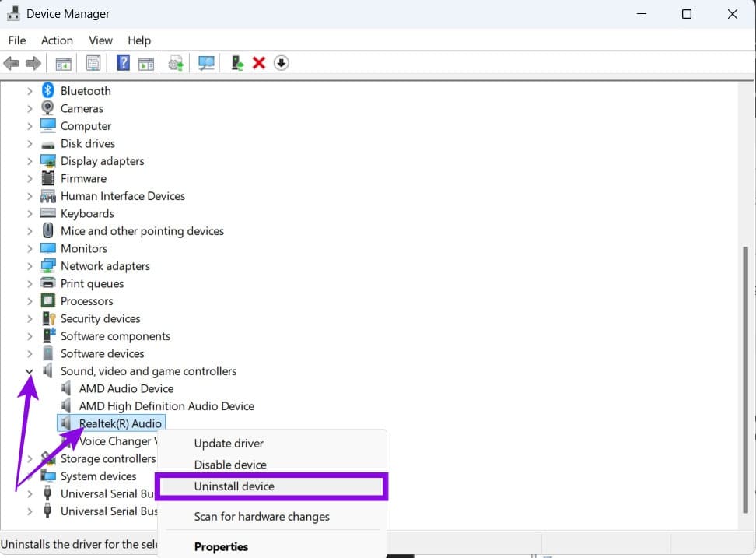Click the Software components icon
756x558 pixels.
(49, 335)
